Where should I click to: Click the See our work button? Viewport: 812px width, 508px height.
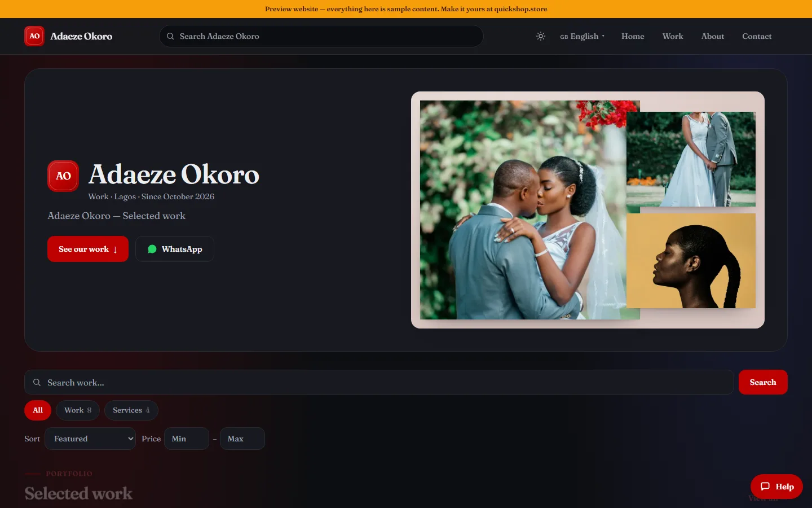tap(88, 249)
